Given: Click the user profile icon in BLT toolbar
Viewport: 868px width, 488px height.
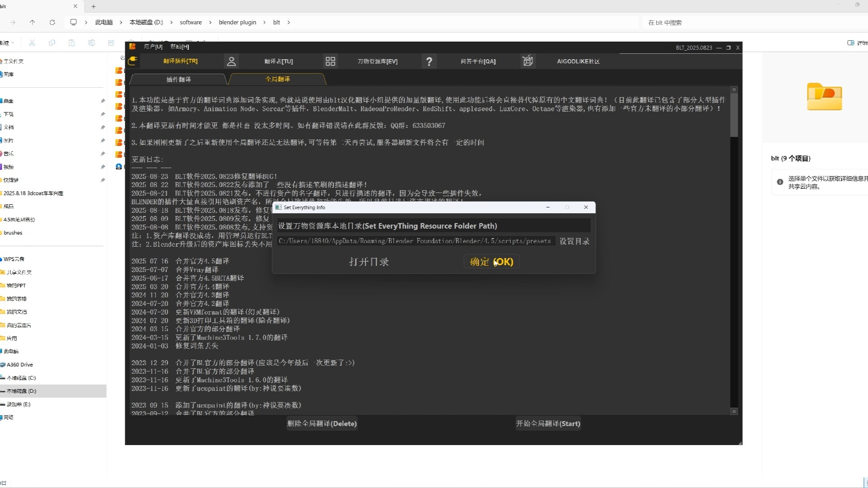Looking at the screenshot, I should (x=231, y=61).
